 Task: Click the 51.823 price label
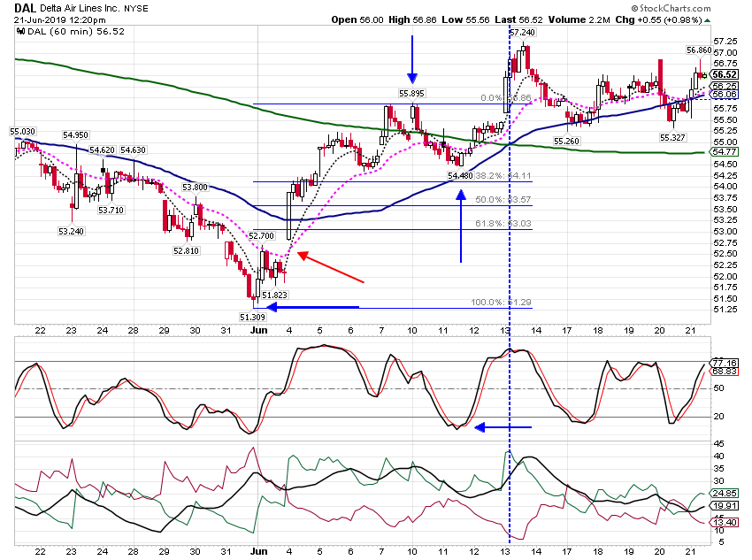[275, 295]
